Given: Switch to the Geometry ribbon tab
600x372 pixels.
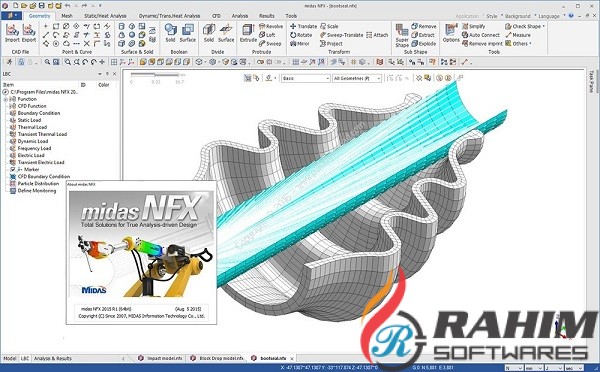Looking at the screenshot, I should click(x=39, y=16).
